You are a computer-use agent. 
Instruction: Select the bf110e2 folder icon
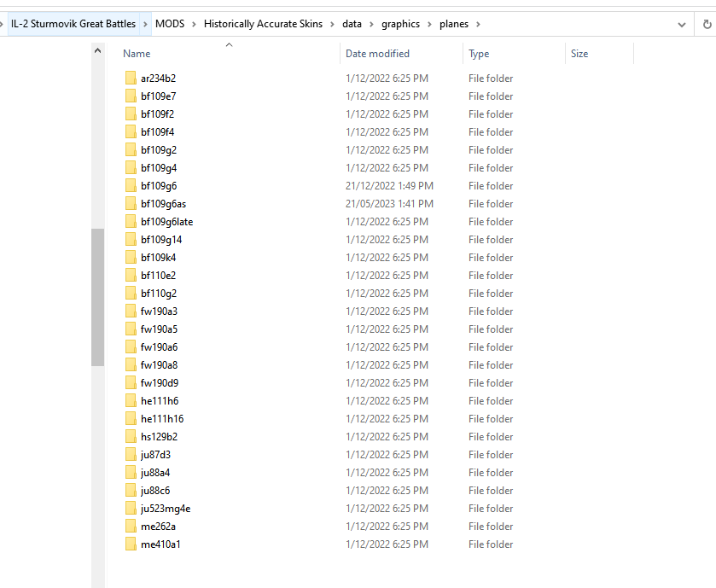point(131,276)
